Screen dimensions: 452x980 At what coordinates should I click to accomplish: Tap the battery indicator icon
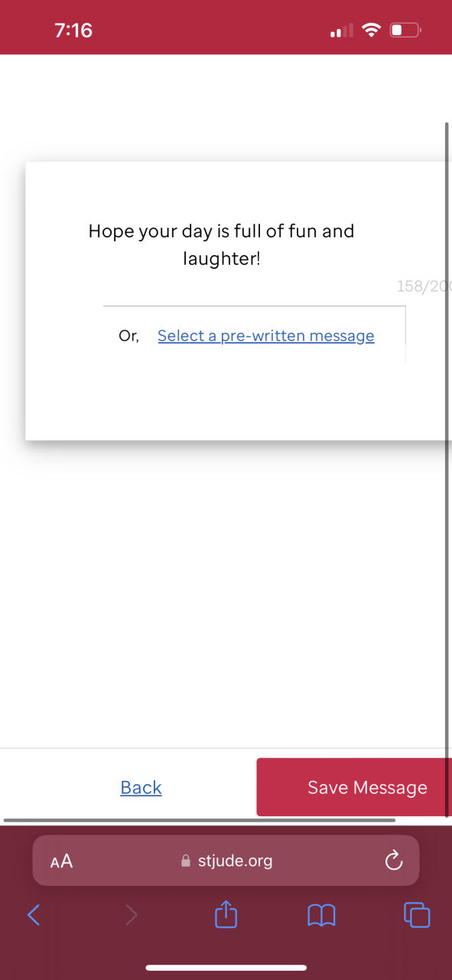point(405,31)
